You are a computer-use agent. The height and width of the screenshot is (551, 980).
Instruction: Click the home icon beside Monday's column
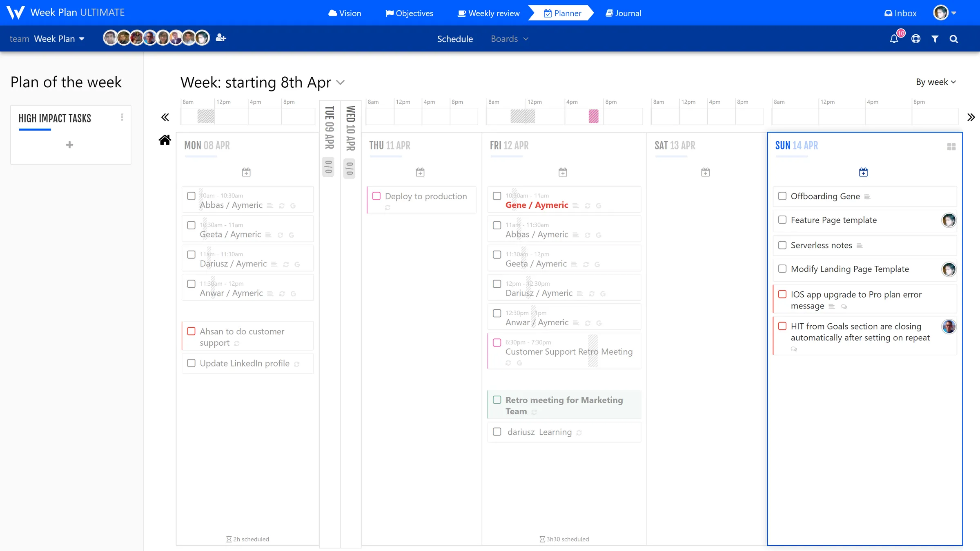tap(165, 140)
